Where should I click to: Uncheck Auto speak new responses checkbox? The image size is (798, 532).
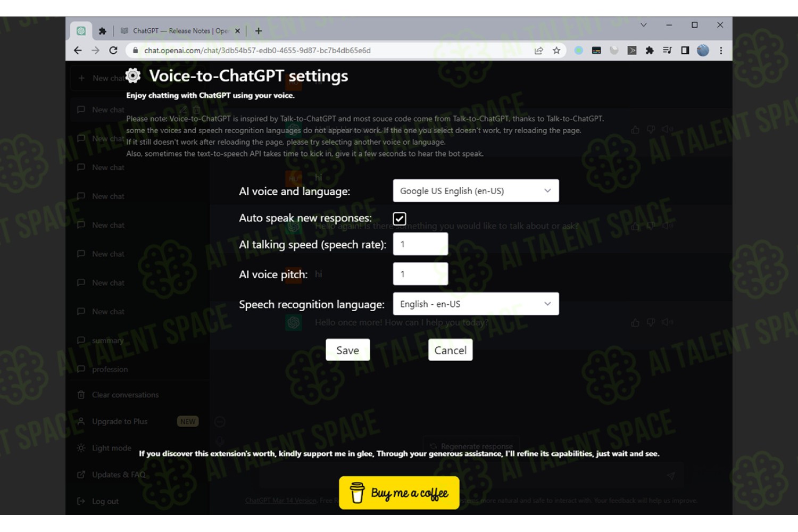coord(400,219)
